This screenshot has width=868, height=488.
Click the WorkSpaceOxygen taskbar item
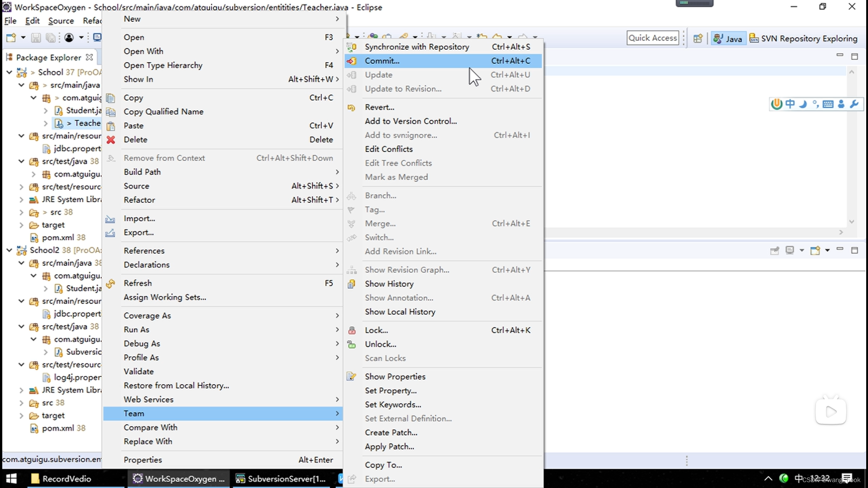point(179,479)
